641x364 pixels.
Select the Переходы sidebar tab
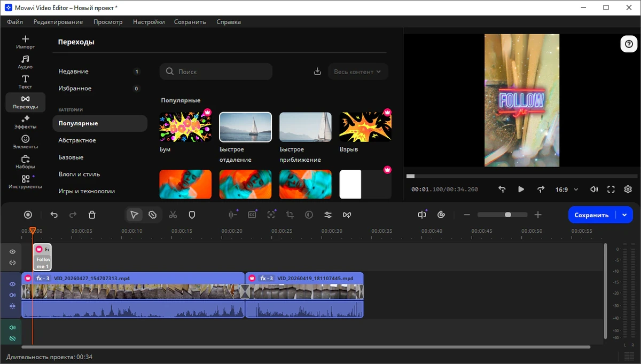(25, 102)
